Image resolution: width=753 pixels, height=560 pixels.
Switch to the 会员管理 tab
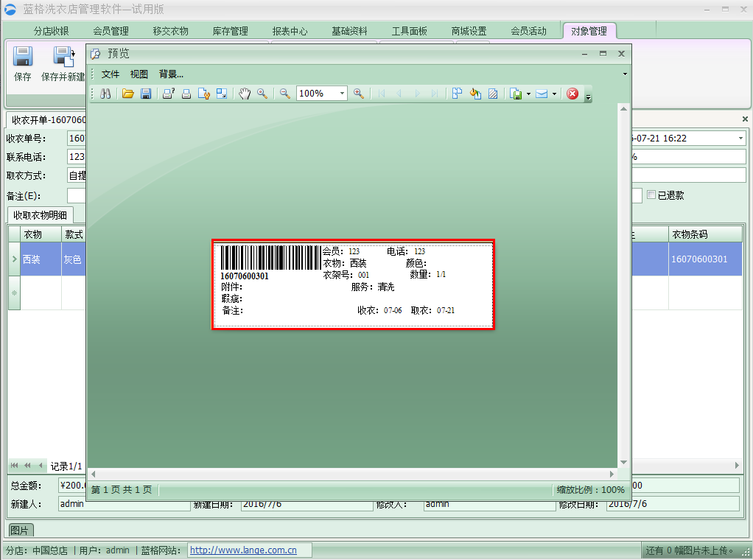click(x=111, y=31)
